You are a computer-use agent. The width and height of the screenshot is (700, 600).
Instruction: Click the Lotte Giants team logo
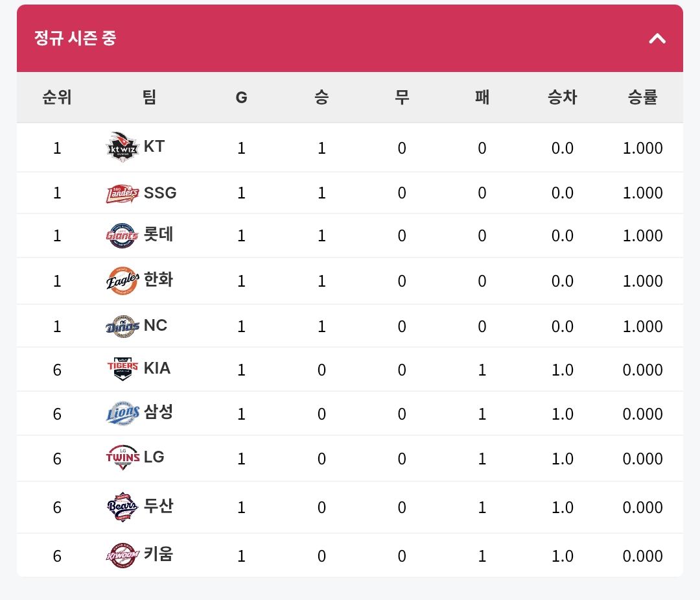(x=122, y=235)
